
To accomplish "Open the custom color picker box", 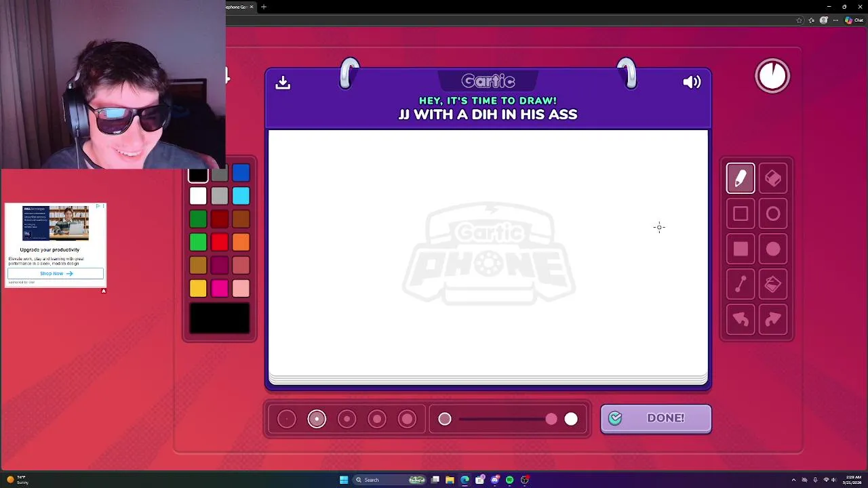I will (220, 319).
